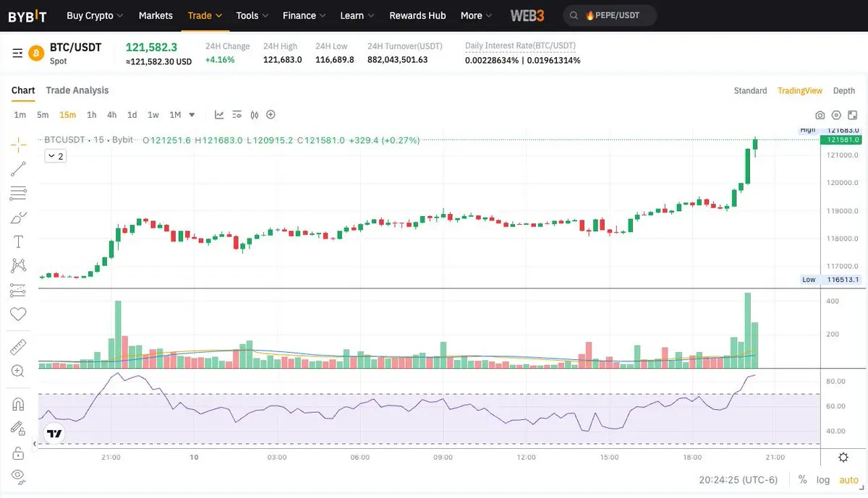Activate the zoom in magnifier tool
Screen dimensions: 868x498
[x=18, y=371]
